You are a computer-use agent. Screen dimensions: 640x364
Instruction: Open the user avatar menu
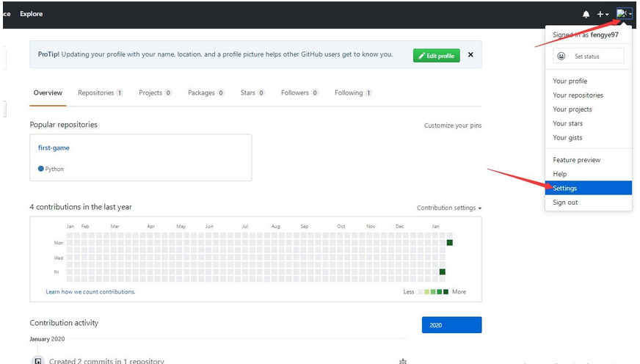click(624, 14)
